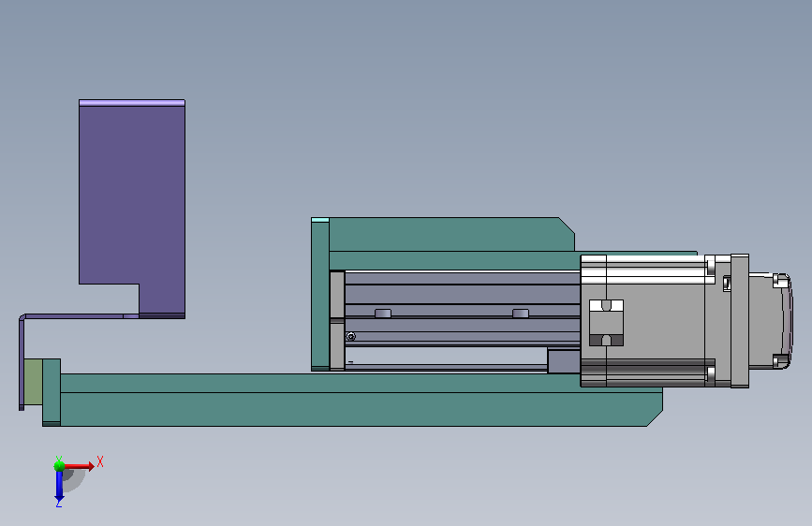Viewport: 812px width, 526px height.
Task: Select the right bump on the actuator rail
Action: (521, 314)
